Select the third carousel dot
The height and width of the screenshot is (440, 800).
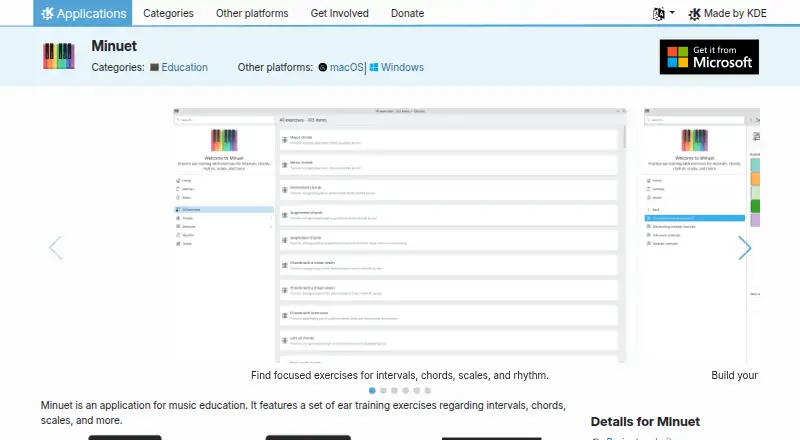click(394, 390)
